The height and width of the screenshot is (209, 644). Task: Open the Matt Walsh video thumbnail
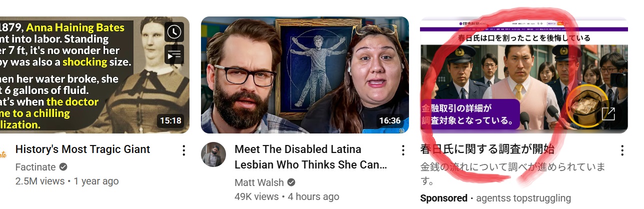[305, 75]
